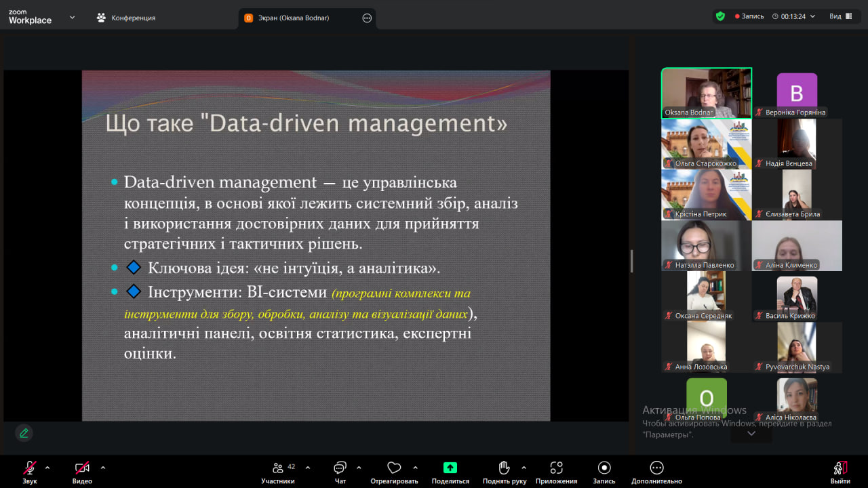Click the green Share screen icon
The width and height of the screenshot is (868, 488).
point(450,468)
